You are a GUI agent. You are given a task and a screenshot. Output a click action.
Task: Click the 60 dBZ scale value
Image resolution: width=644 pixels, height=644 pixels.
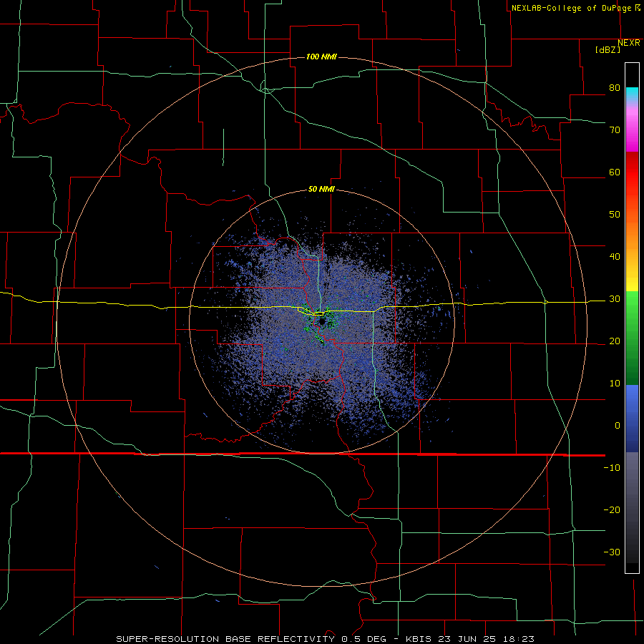click(x=615, y=172)
